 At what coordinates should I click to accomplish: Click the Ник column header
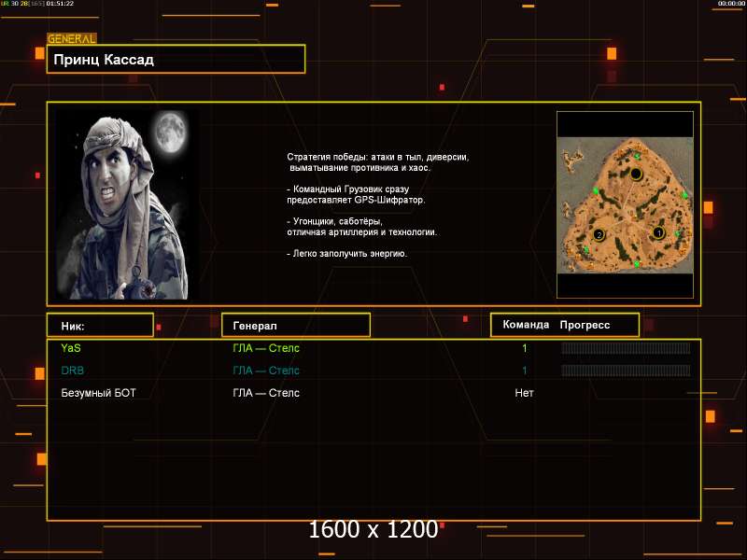coord(100,325)
